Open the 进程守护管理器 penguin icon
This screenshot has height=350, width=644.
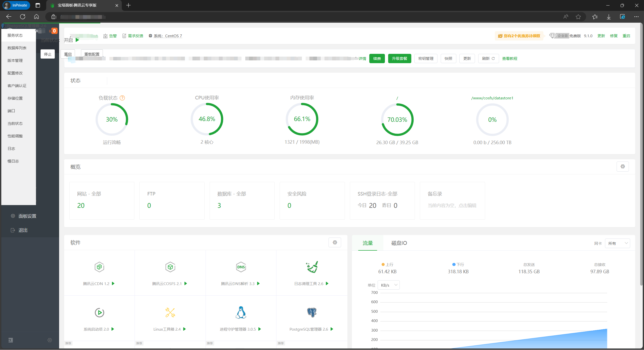tap(241, 313)
